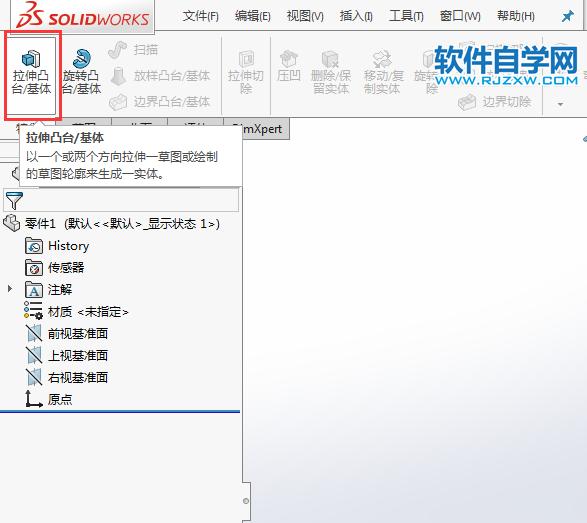Viewport: 587px width, 523px height.
Task: Open the 文件(F) menu
Action: (201, 16)
